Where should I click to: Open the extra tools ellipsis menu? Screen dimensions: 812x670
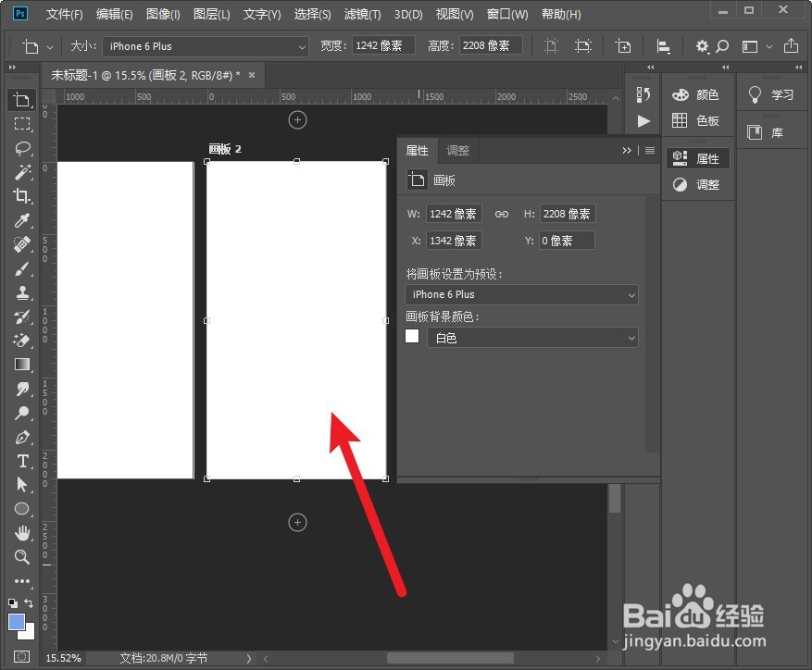point(21,581)
